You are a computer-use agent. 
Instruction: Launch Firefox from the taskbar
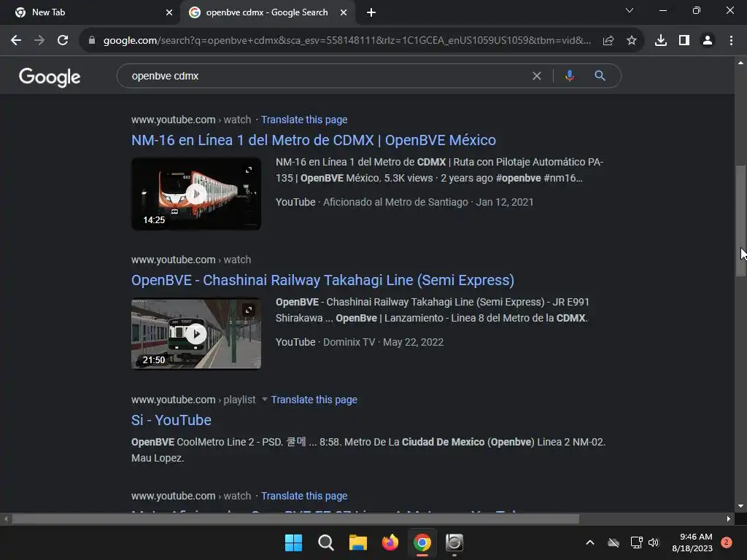[x=390, y=542]
